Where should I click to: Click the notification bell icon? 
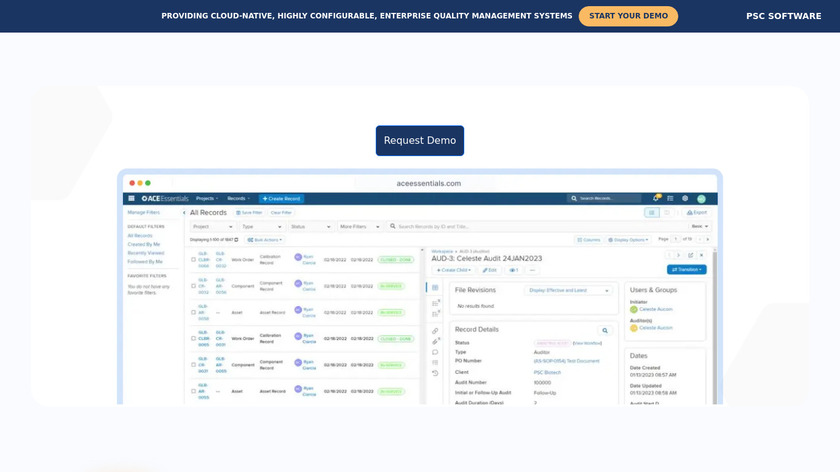tap(656, 198)
